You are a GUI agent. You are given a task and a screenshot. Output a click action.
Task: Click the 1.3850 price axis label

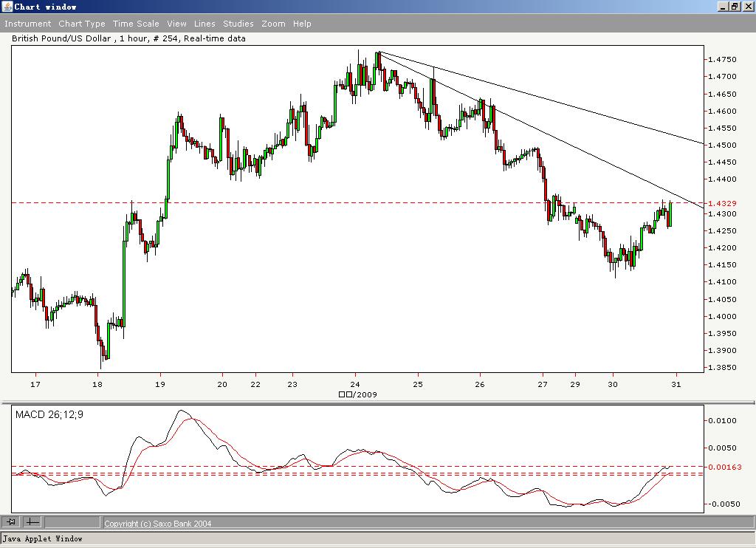click(722, 368)
